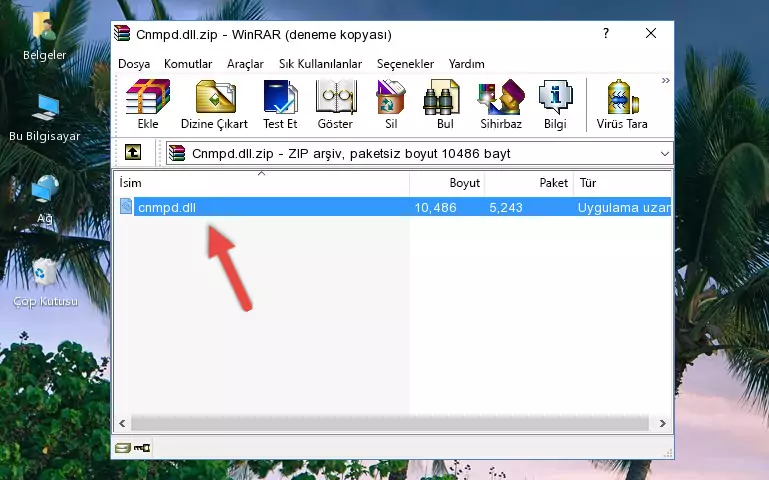Click the WinRAR title bar books icon
This screenshot has height=480, width=769.
point(122,33)
